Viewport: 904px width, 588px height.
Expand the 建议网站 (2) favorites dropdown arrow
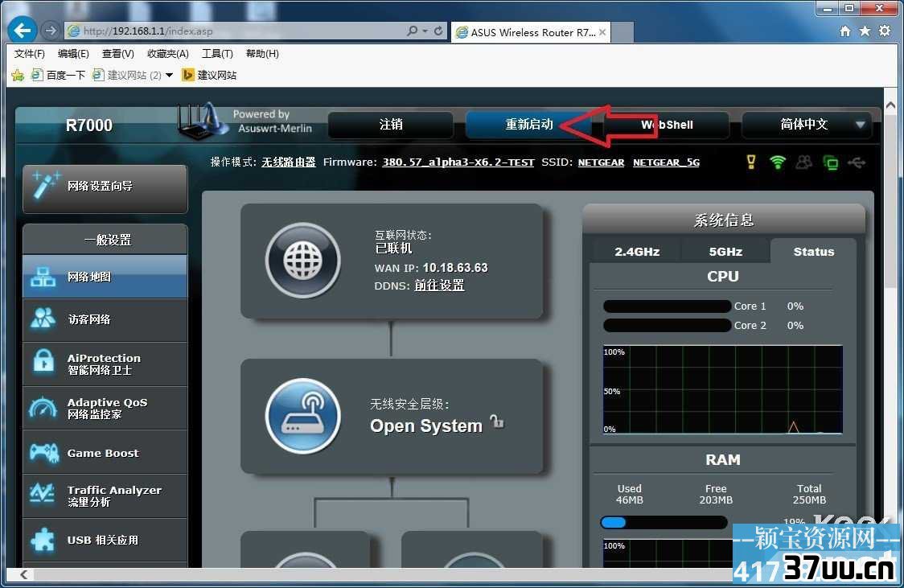click(x=169, y=76)
